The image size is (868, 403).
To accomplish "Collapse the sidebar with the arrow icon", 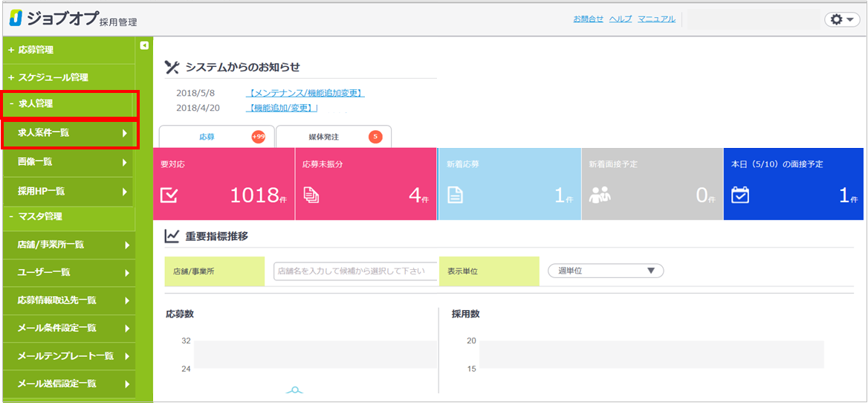I will tap(144, 45).
